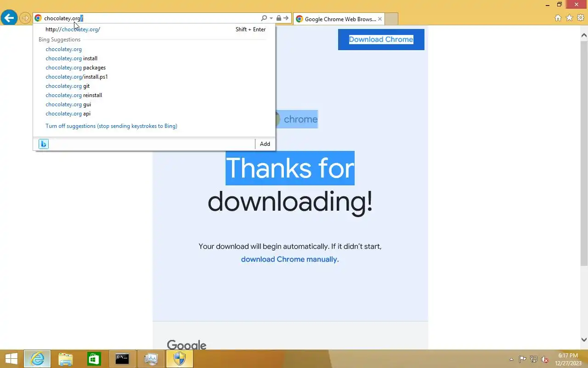Restore down the Internet Explorer window

coord(560,5)
